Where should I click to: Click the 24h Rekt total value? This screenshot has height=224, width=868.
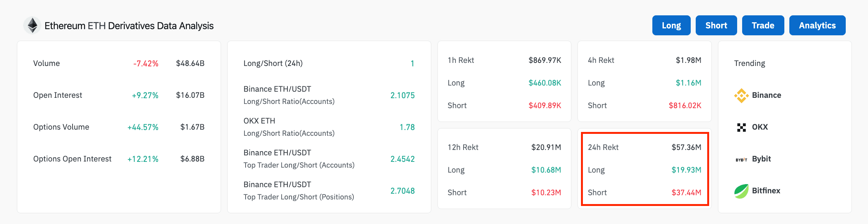(x=686, y=147)
